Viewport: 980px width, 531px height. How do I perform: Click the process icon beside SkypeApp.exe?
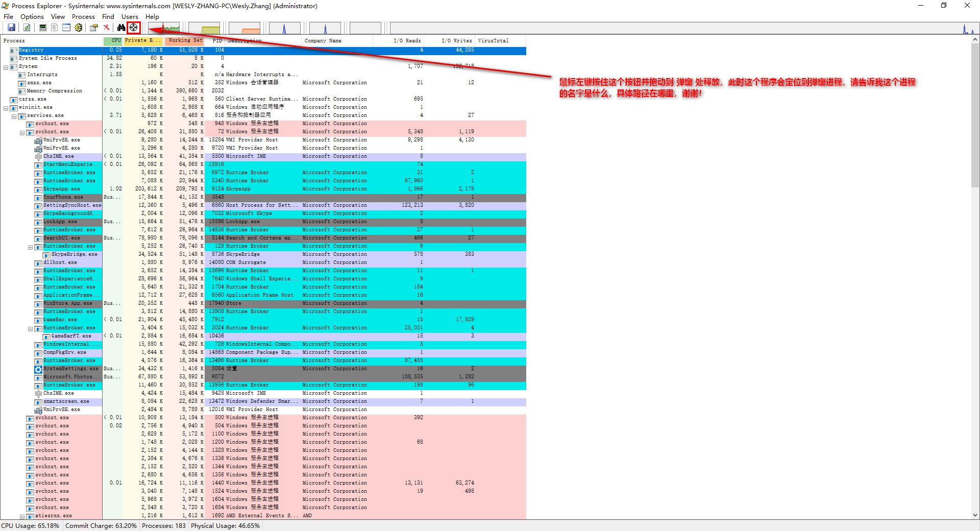[x=38, y=189]
